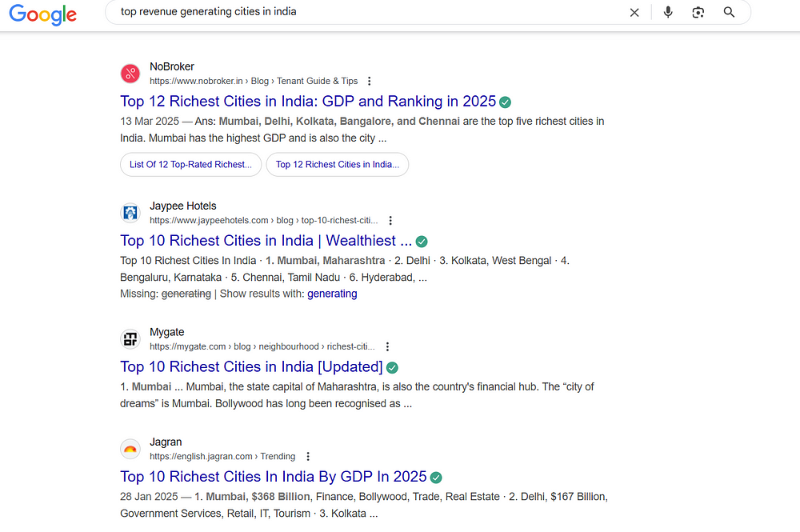Select 'List Of 12 Top-Rated Richest...' chip
Image resolution: width=800 pixels, height=532 pixels.
click(191, 164)
